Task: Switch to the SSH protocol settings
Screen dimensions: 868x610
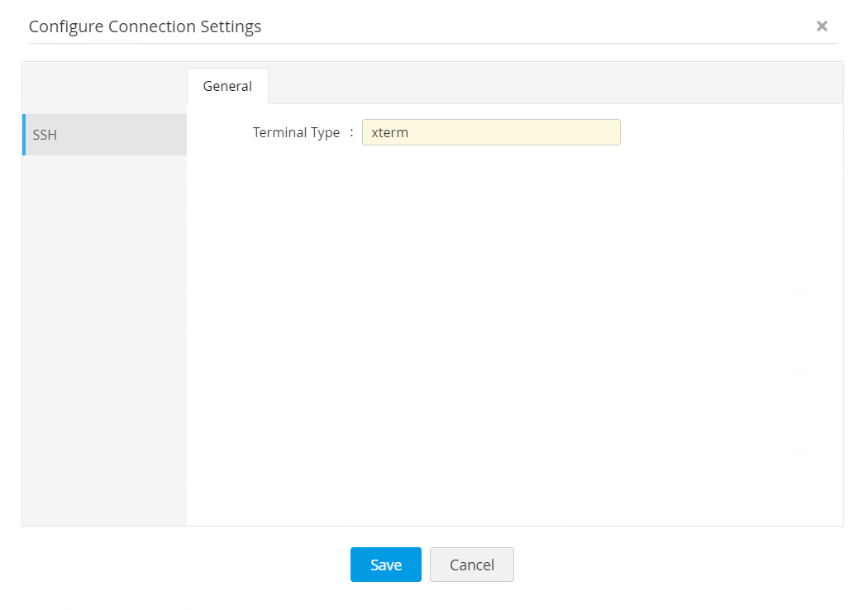Action: point(105,135)
